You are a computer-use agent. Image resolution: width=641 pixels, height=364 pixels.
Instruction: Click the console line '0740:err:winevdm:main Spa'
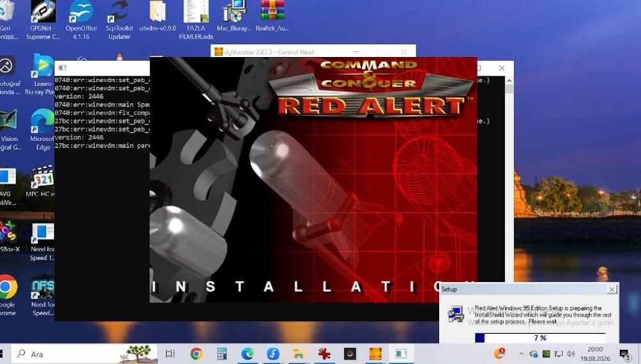coord(102,104)
